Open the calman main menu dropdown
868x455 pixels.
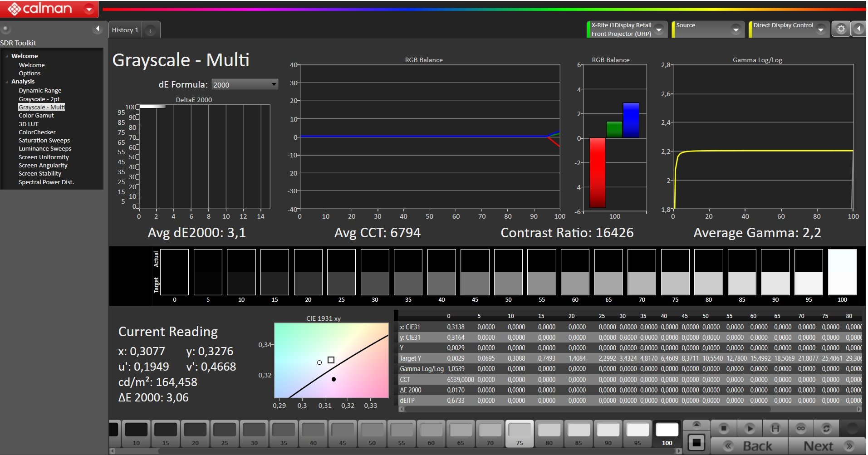pos(89,9)
